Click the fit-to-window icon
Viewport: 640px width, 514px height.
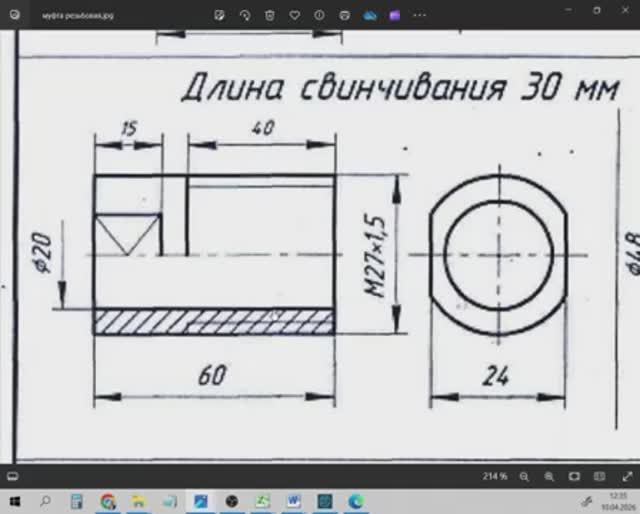coord(574,476)
